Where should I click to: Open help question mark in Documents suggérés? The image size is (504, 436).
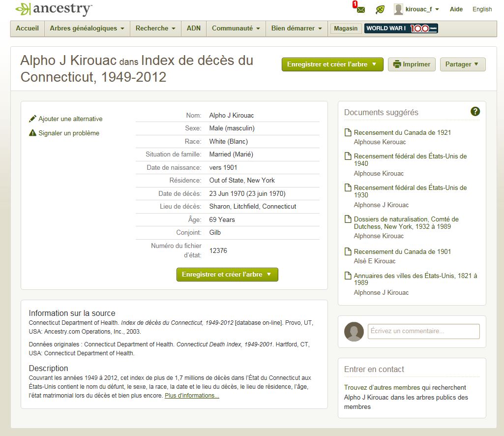click(x=475, y=112)
